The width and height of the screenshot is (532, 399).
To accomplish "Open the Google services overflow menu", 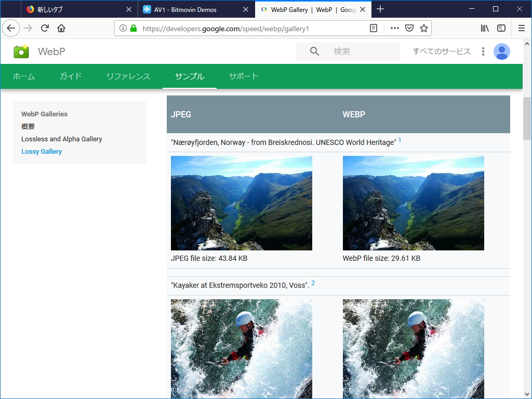I will [x=483, y=51].
